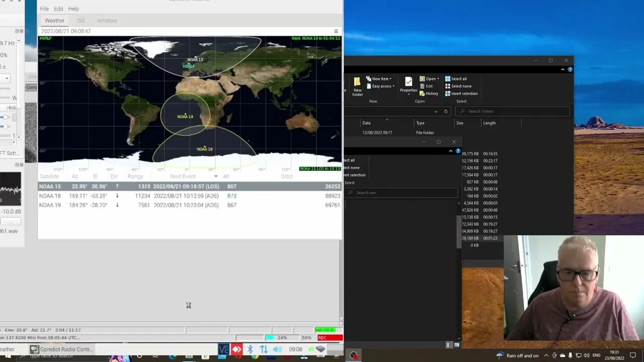Expand the address bar history dropdown

coord(436,111)
